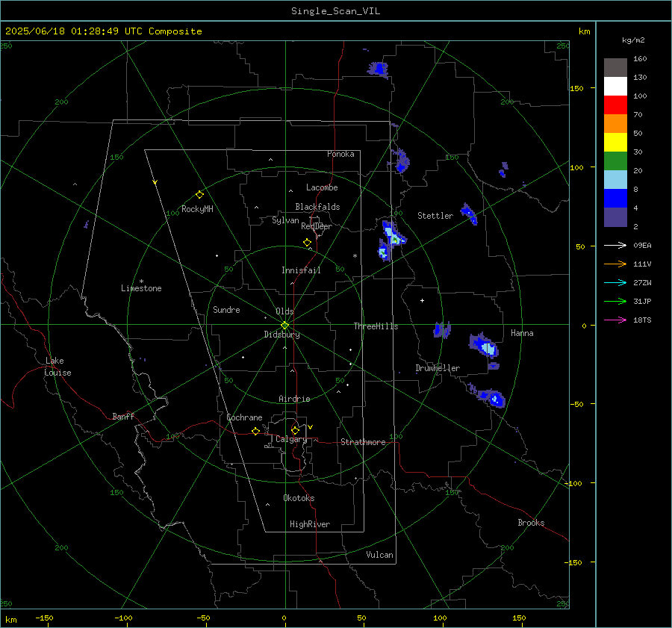Click the Didsbury city label
This screenshot has height=628, width=672.
tap(282, 335)
